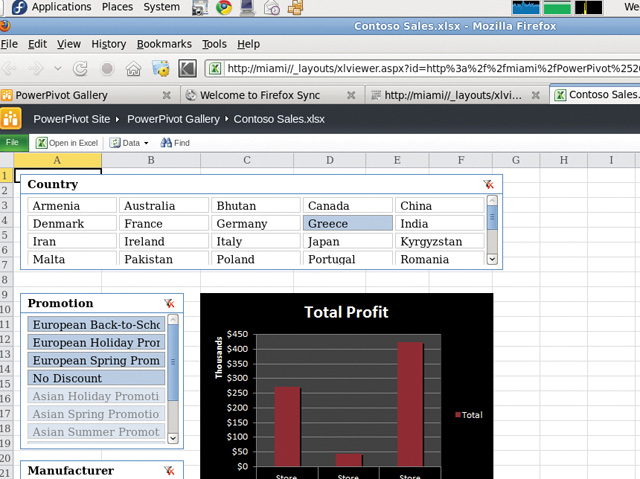The image size is (640, 479).
Task: Select column A header
Action: coord(58,160)
